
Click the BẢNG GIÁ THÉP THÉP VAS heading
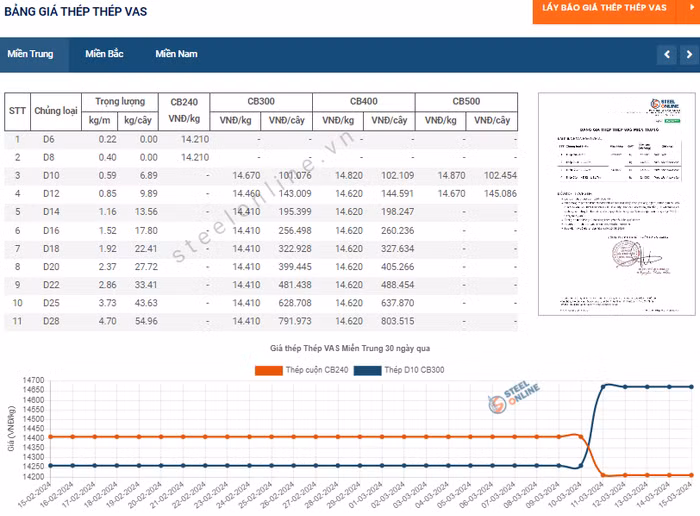pyautogui.click(x=75, y=12)
